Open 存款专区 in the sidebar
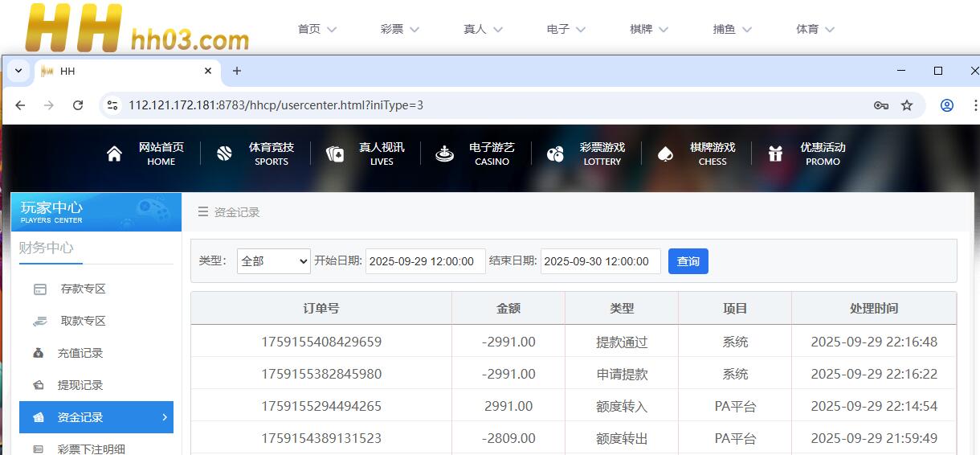This screenshot has height=455, width=980. pyautogui.click(x=83, y=289)
